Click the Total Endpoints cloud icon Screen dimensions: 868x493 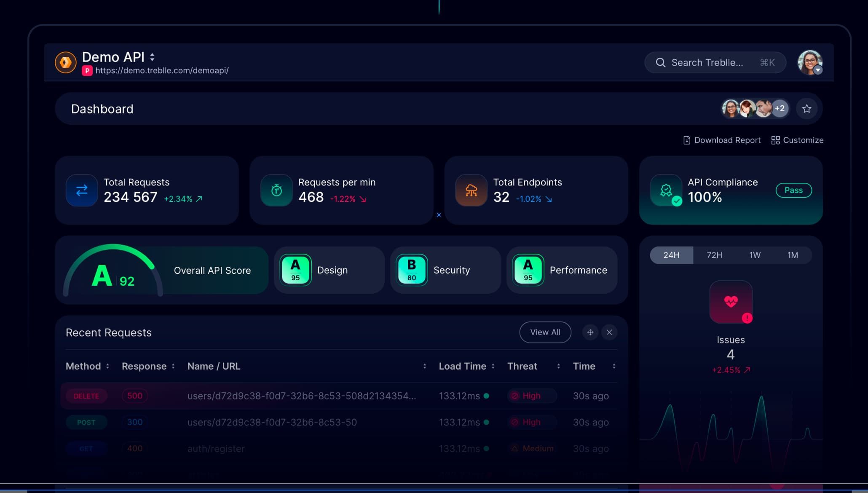tap(471, 190)
